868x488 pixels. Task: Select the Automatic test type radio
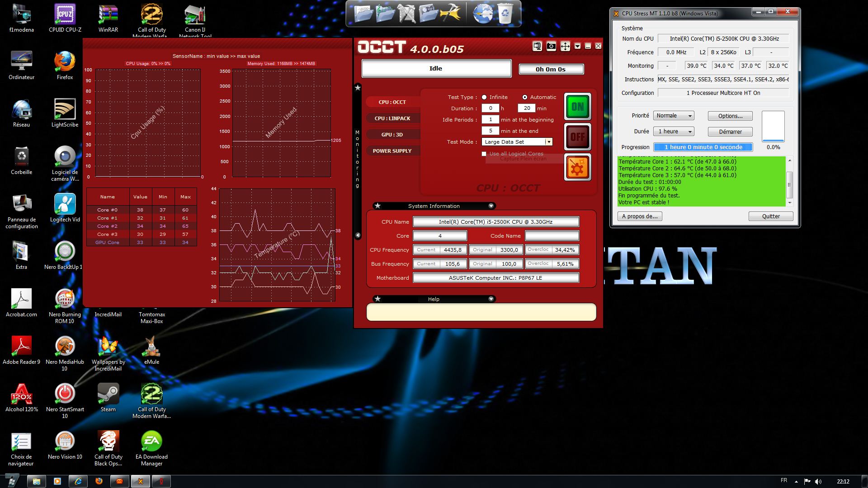(x=524, y=97)
